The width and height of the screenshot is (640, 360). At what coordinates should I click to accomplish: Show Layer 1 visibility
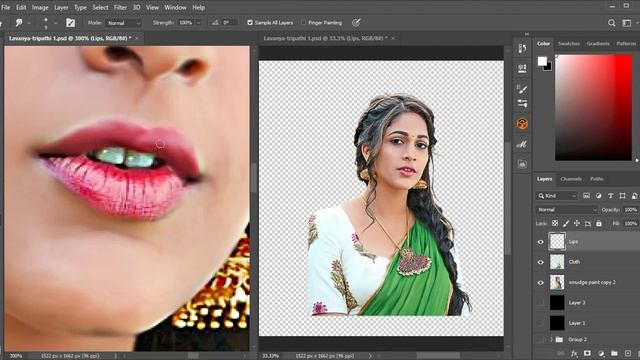pos(540,323)
